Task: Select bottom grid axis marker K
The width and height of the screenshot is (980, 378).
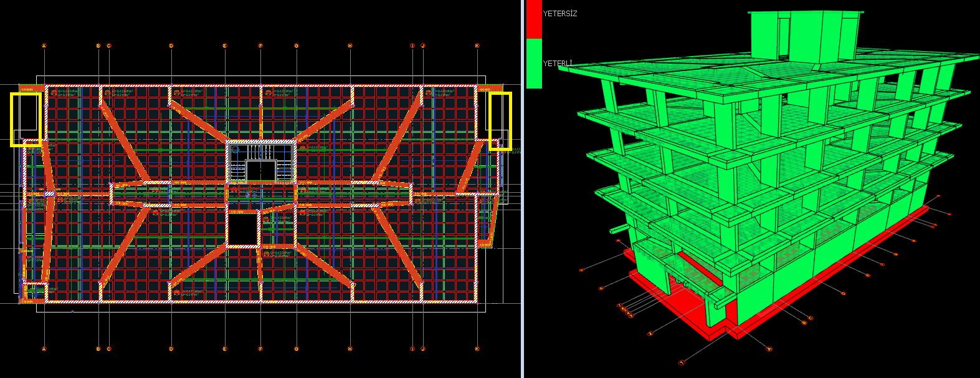Action: click(x=477, y=349)
